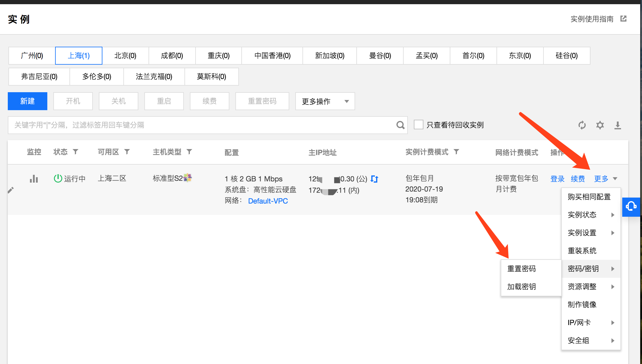This screenshot has height=364, width=642.
Task: Click the 登录 link for the instance
Action: [x=557, y=179]
